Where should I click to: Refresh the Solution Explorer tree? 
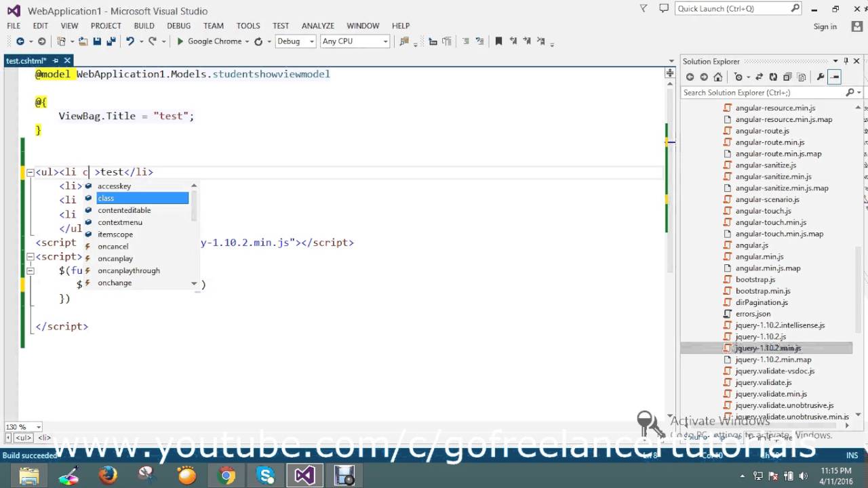(773, 77)
